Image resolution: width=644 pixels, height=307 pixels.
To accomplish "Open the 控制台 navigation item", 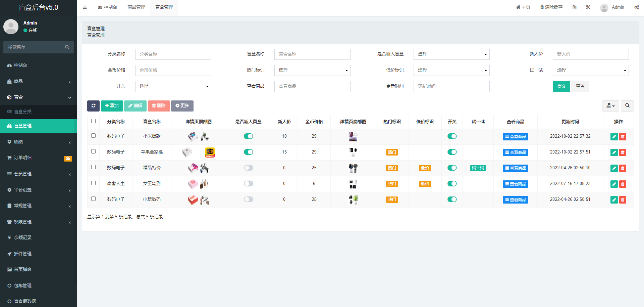I will click(x=107, y=7).
